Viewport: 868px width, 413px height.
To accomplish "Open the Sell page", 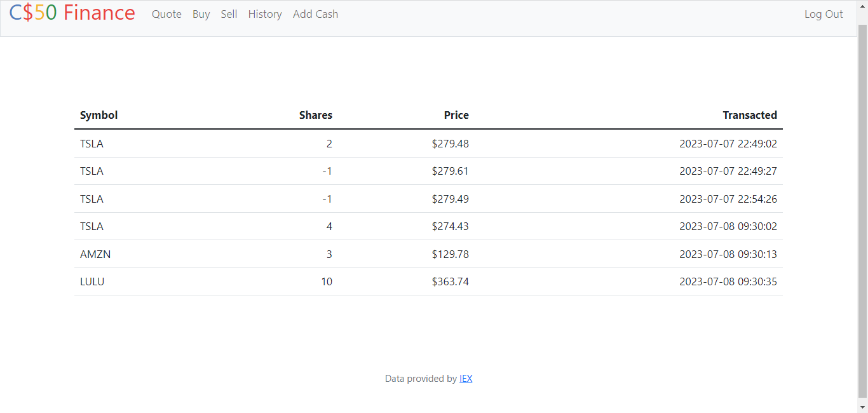I will pyautogui.click(x=229, y=14).
